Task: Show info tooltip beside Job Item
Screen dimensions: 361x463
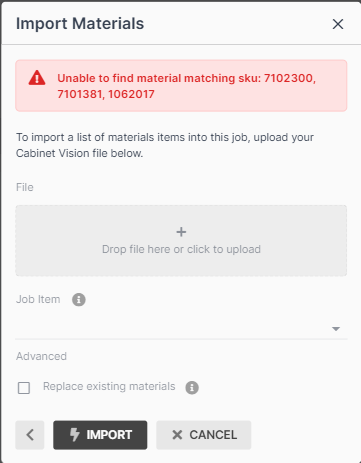Action: 79,299
